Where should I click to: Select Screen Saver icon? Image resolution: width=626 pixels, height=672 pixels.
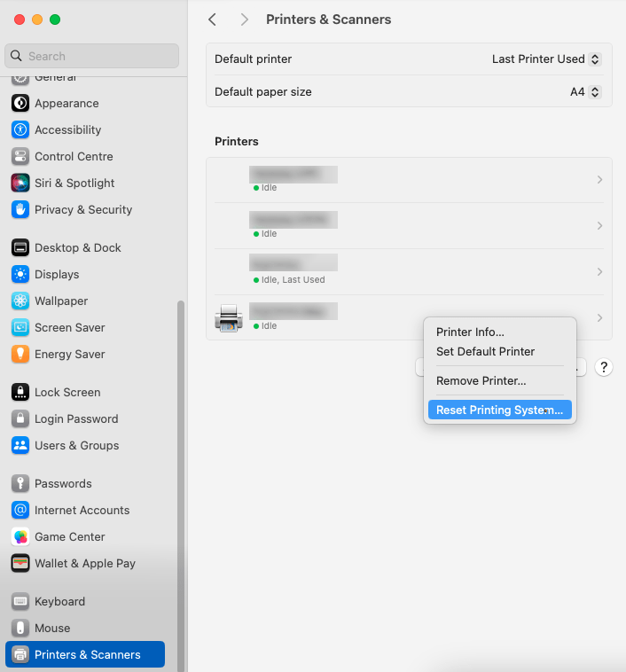click(20, 327)
